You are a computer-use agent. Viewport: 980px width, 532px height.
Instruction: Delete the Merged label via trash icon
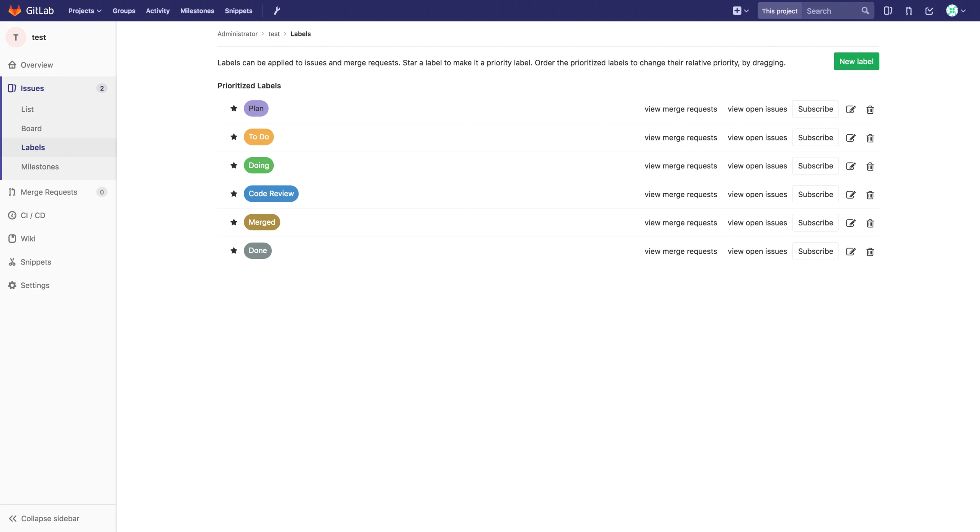(x=870, y=223)
